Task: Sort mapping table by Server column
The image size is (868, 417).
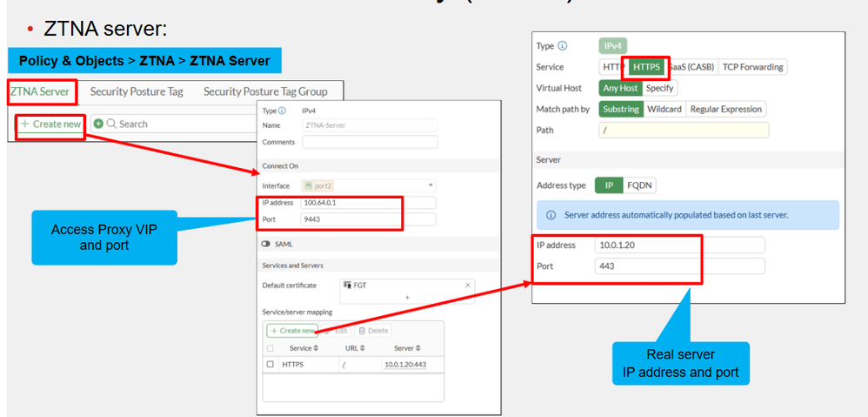Action: tap(407, 348)
